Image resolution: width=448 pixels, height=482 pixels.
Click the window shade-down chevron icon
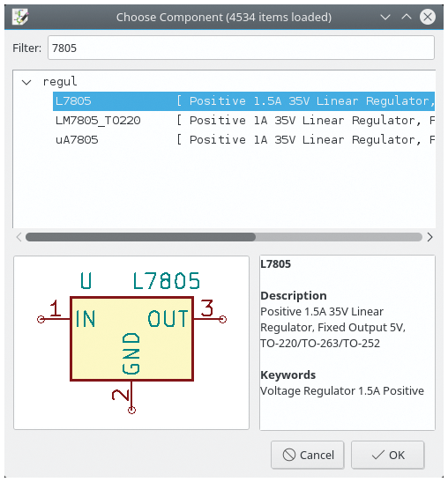[385, 17]
